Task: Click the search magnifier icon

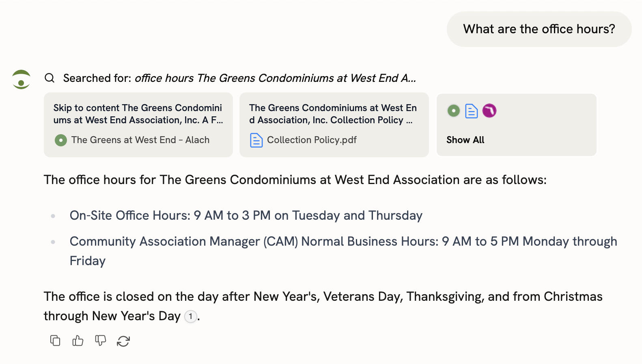Action: (x=50, y=78)
